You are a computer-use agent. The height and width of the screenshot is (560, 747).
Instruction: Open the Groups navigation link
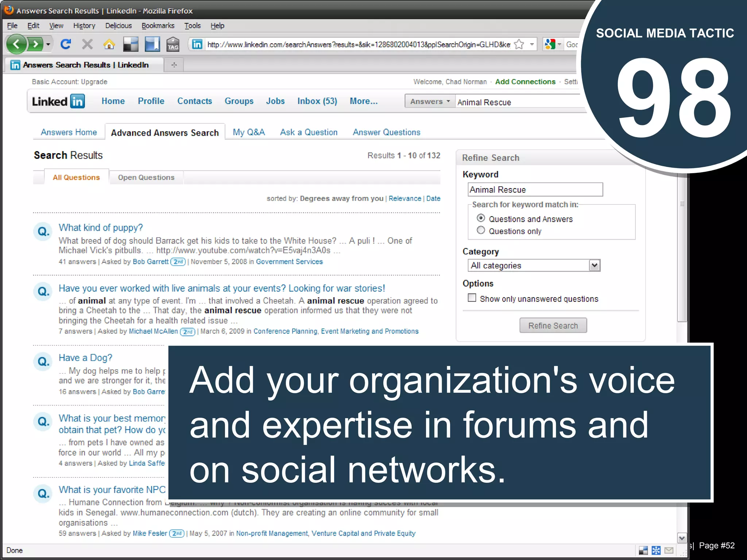tap(239, 101)
